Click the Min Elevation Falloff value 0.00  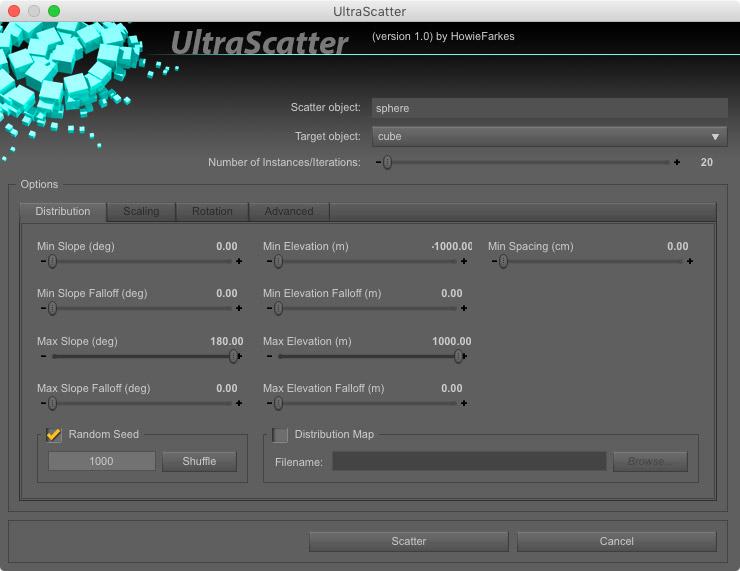[x=452, y=294]
